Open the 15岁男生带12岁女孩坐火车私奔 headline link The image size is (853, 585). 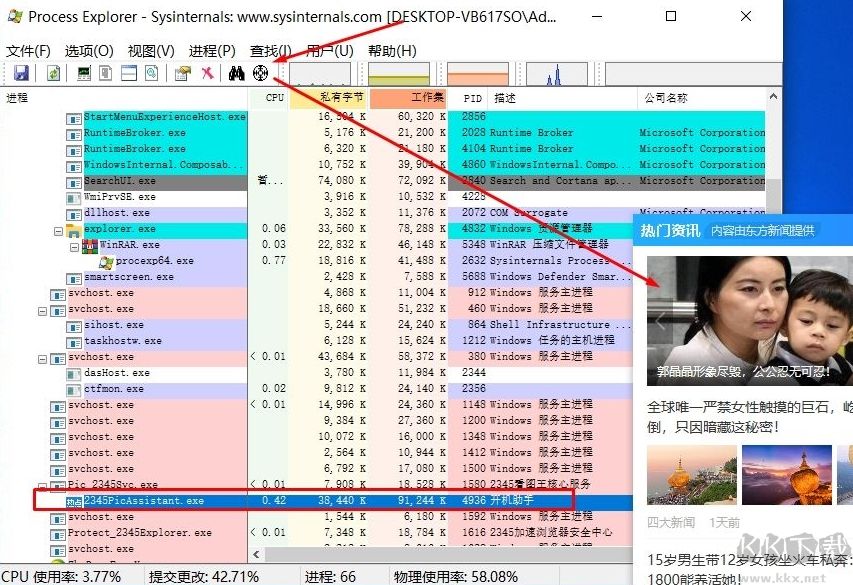[750, 568]
